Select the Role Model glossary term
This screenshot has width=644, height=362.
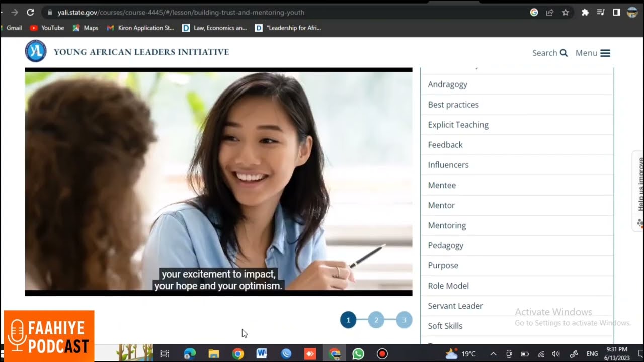[517, 286]
